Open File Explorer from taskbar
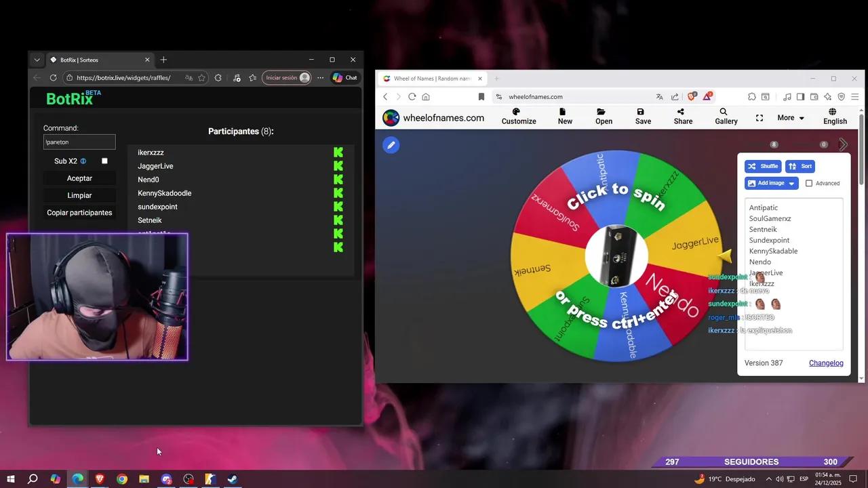Image resolution: width=868 pixels, height=488 pixels. coord(144,479)
